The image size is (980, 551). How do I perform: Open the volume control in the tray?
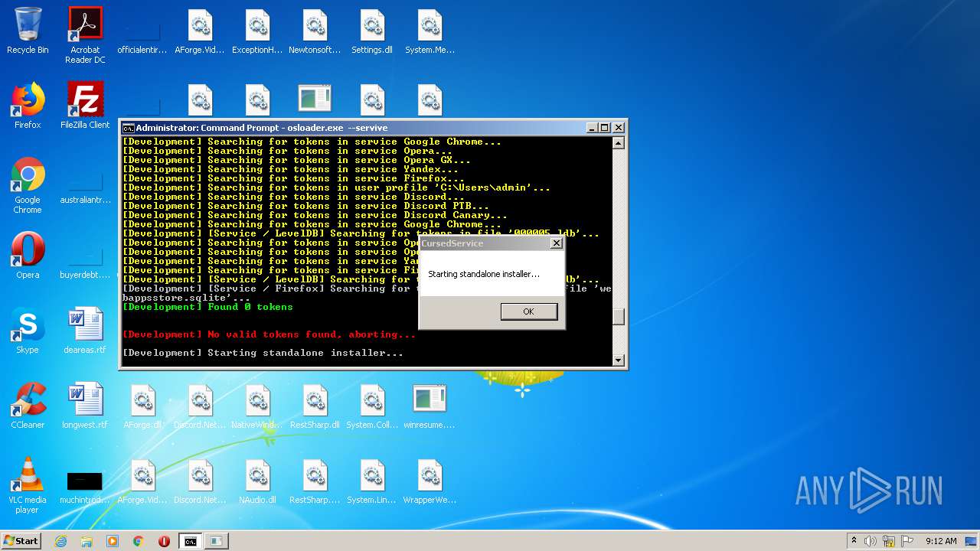pyautogui.click(x=871, y=541)
